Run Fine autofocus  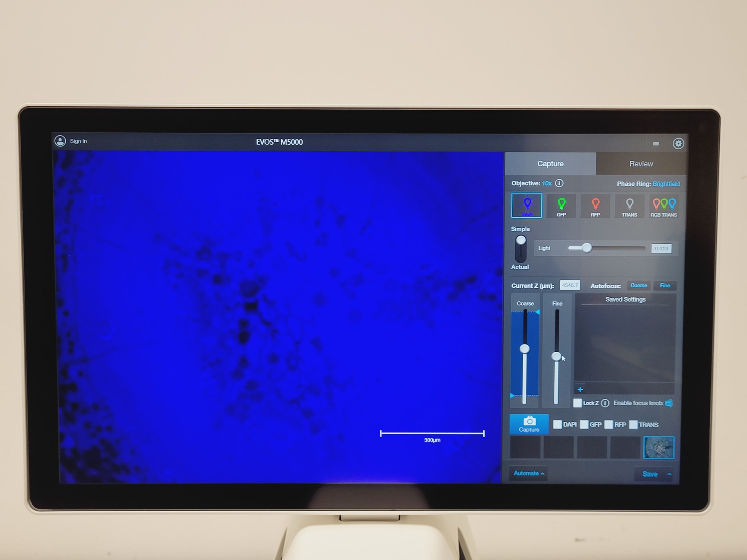[665, 286]
